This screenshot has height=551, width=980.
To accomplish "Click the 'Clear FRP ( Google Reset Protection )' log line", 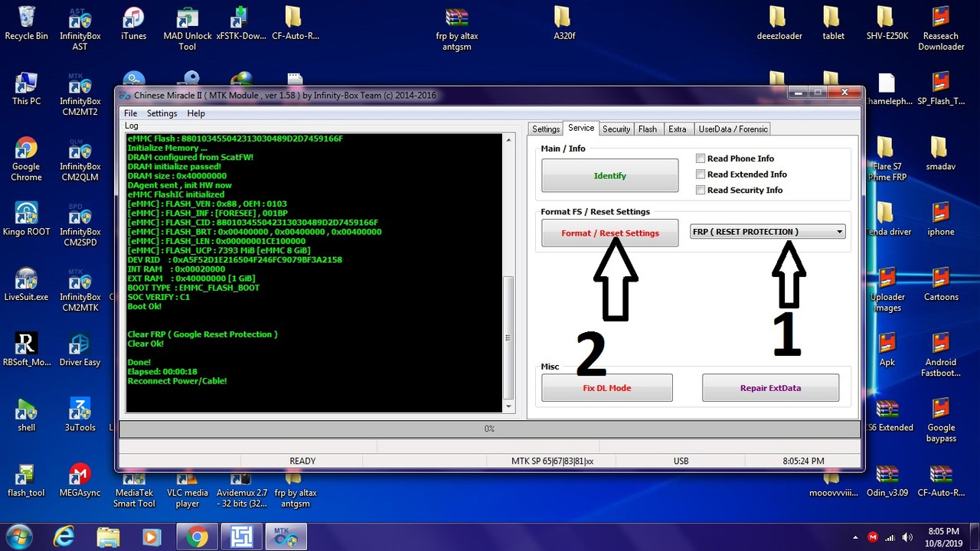I will coord(202,334).
